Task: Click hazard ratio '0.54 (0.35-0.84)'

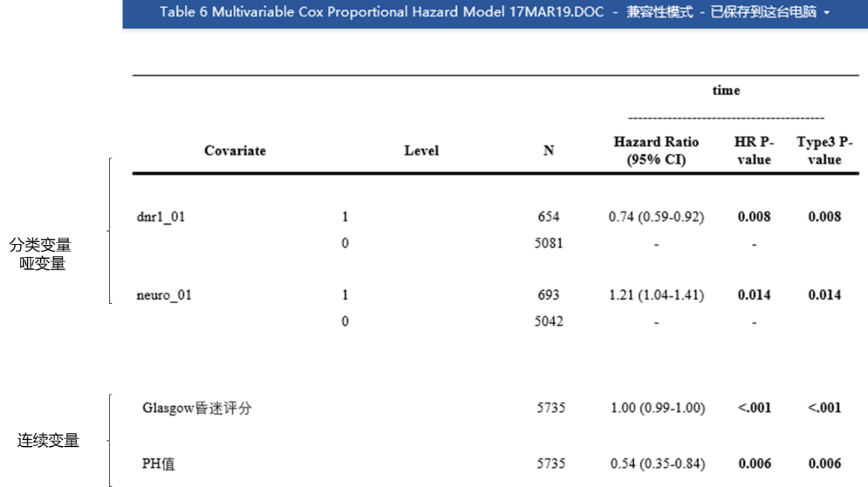Action: 658,464
